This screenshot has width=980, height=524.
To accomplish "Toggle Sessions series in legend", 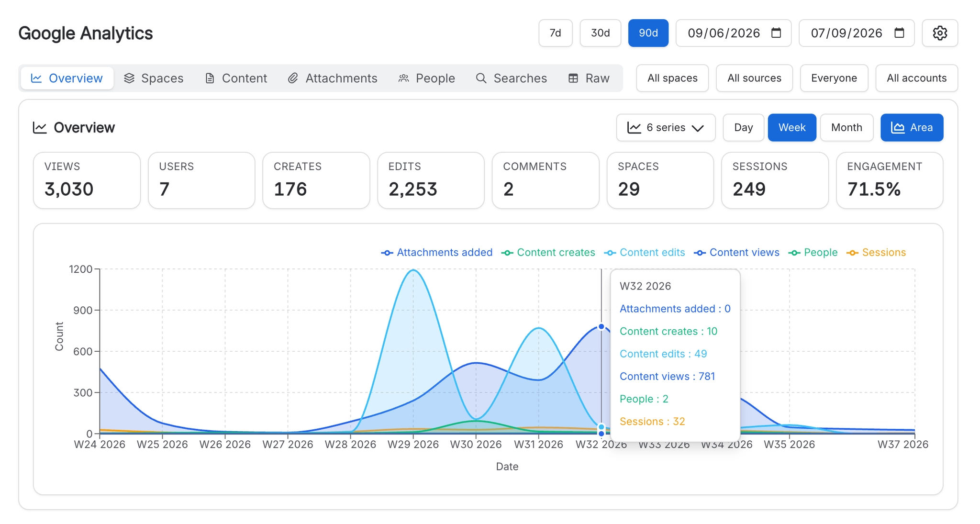I will (x=876, y=252).
